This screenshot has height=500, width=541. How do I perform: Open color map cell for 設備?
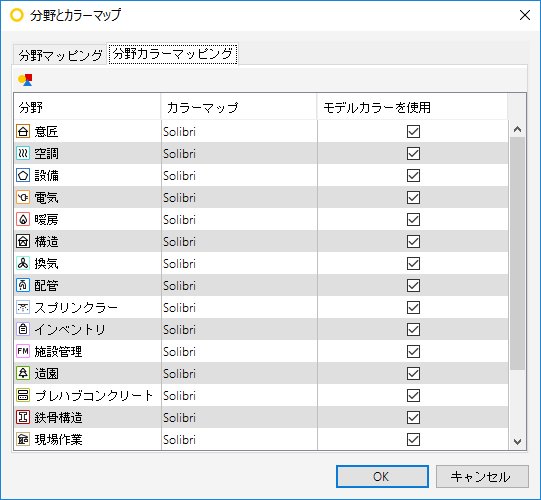tap(239, 175)
